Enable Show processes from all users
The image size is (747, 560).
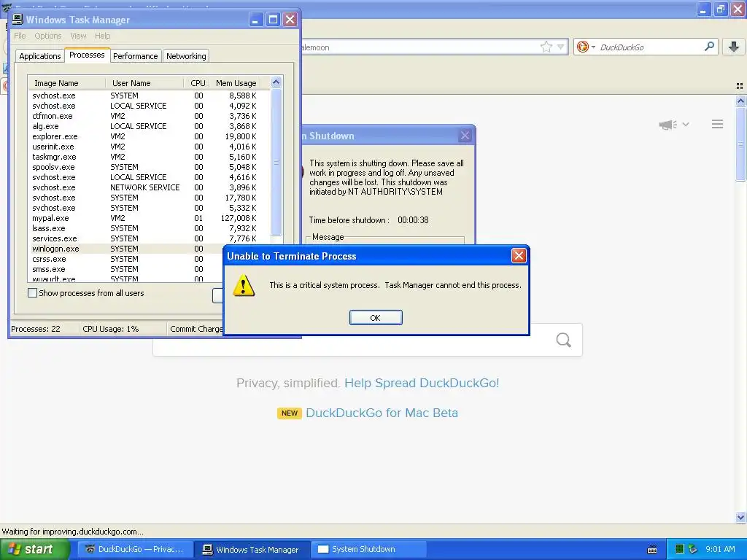pos(32,293)
